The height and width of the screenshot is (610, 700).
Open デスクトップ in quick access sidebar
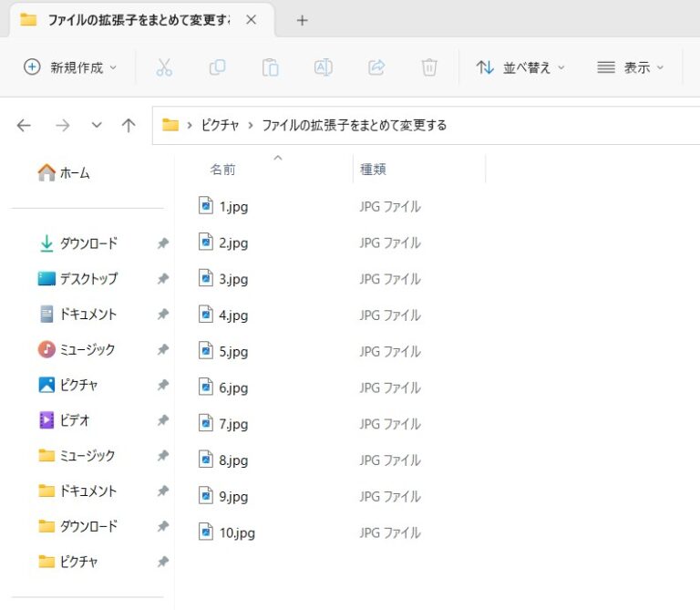87,279
